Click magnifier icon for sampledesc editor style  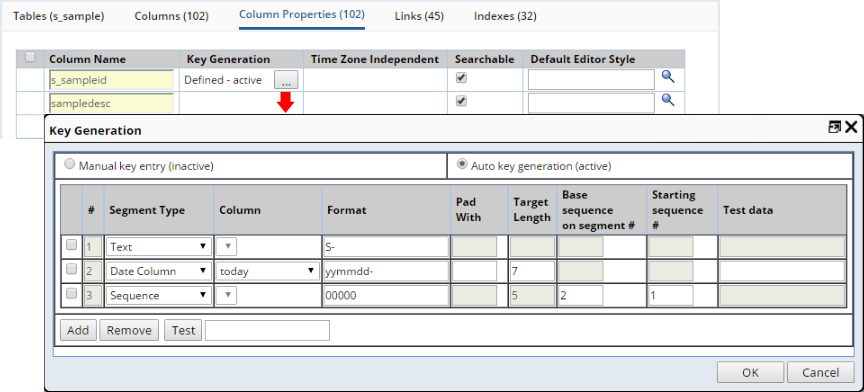point(668,100)
